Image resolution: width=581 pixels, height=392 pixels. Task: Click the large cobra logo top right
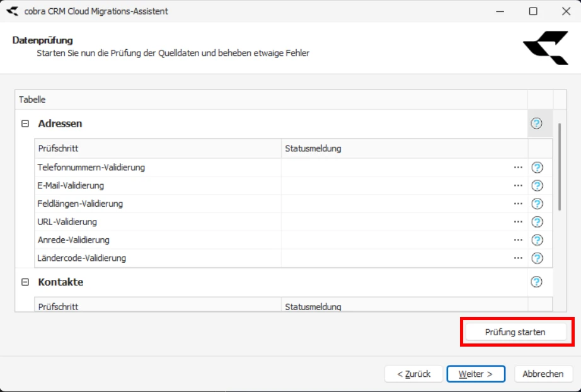point(546,49)
